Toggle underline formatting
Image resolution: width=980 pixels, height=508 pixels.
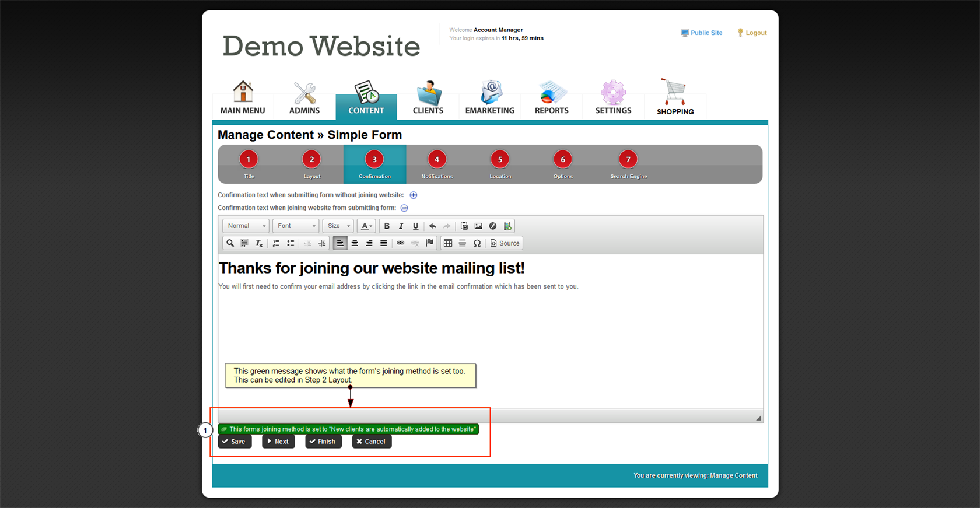point(415,226)
